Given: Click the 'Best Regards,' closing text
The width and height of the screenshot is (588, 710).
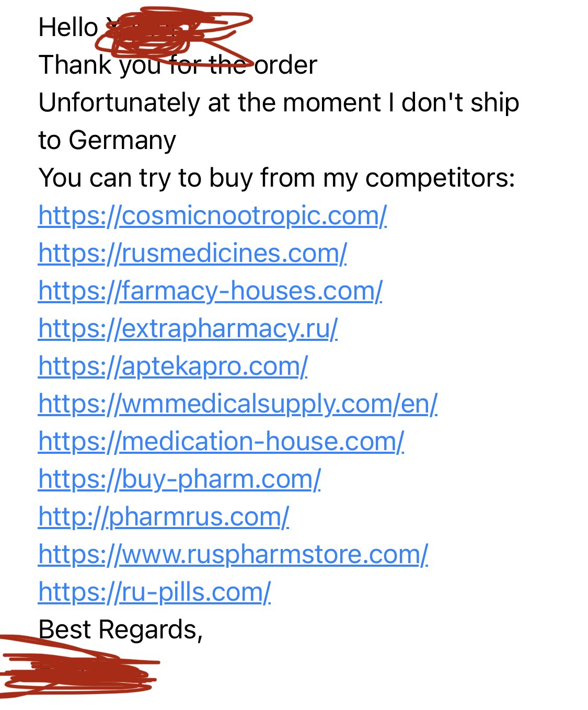Looking at the screenshot, I should [121, 629].
